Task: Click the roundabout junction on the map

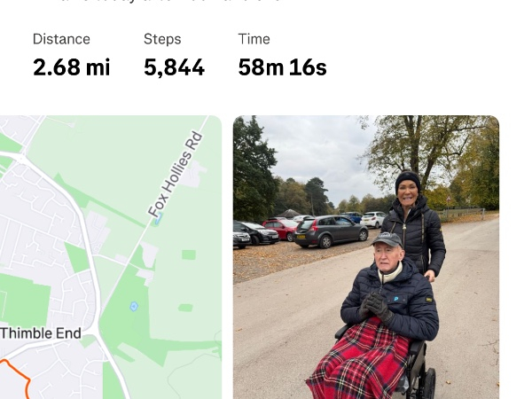Action: click(x=21, y=159)
